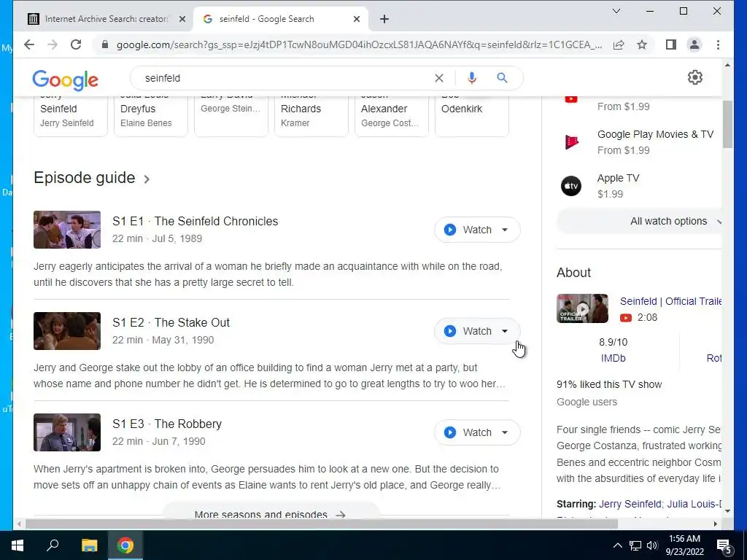Open S1 E2 The Stake Out thumbnail
Image resolution: width=747 pixels, height=560 pixels.
pos(67,331)
